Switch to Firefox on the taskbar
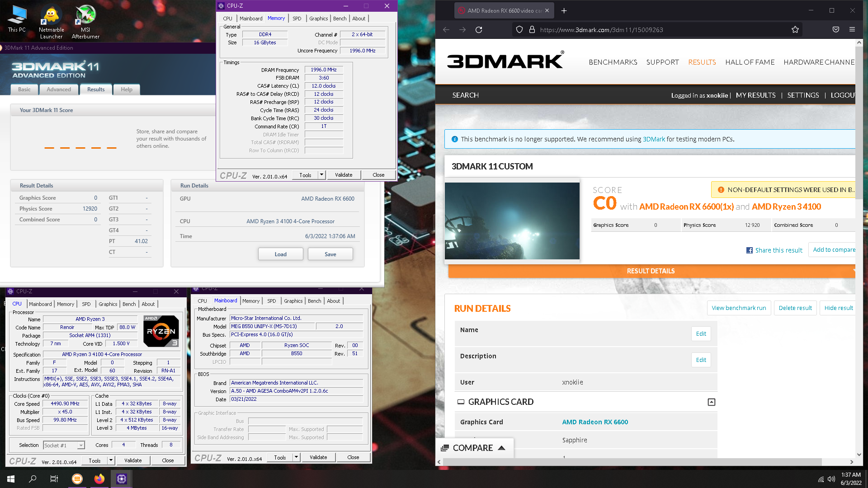This screenshot has width=868, height=488. point(99,479)
